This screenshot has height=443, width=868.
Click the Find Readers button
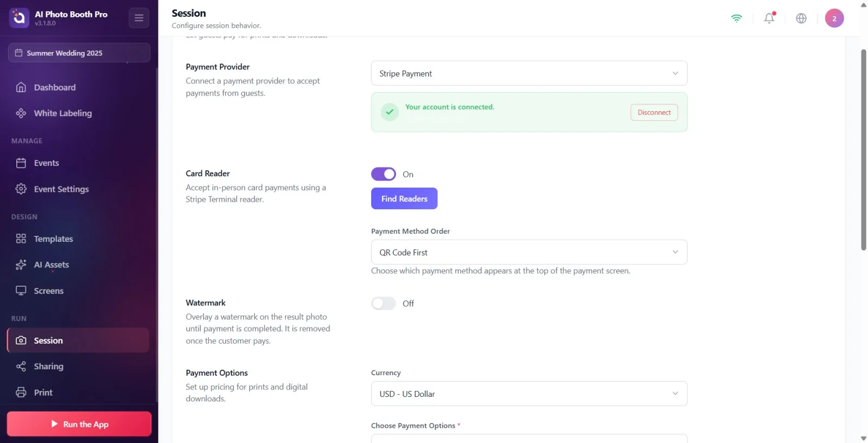tap(404, 198)
